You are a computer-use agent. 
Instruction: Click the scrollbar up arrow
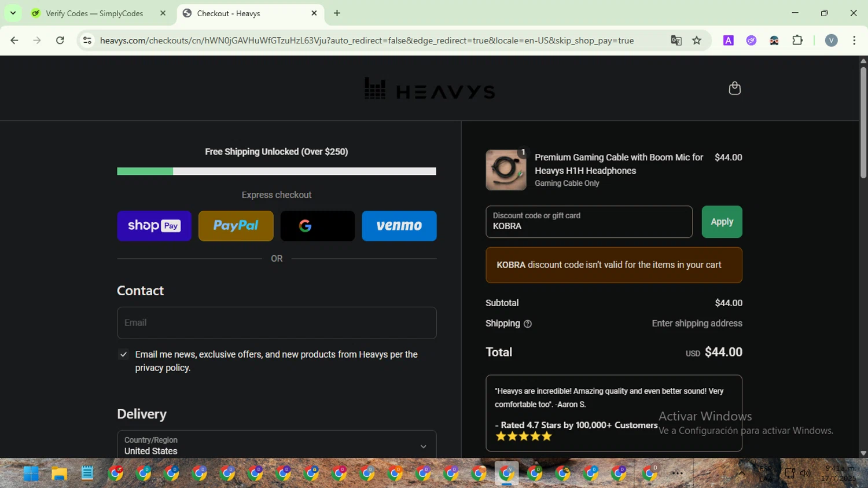click(x=863, y=60)
